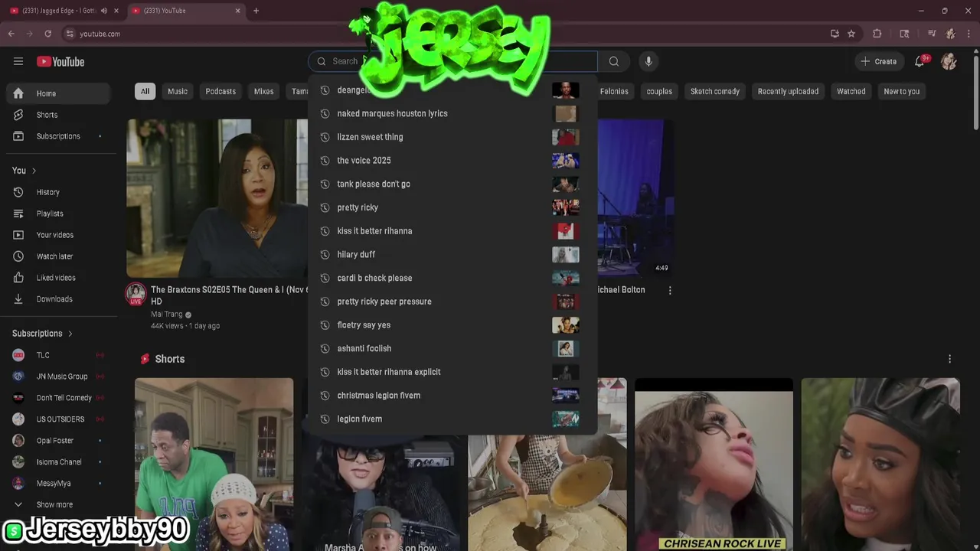Screen dimensions: 980x551
Task: Switch to the Jagged Edge browser tab
Action: 64,11
